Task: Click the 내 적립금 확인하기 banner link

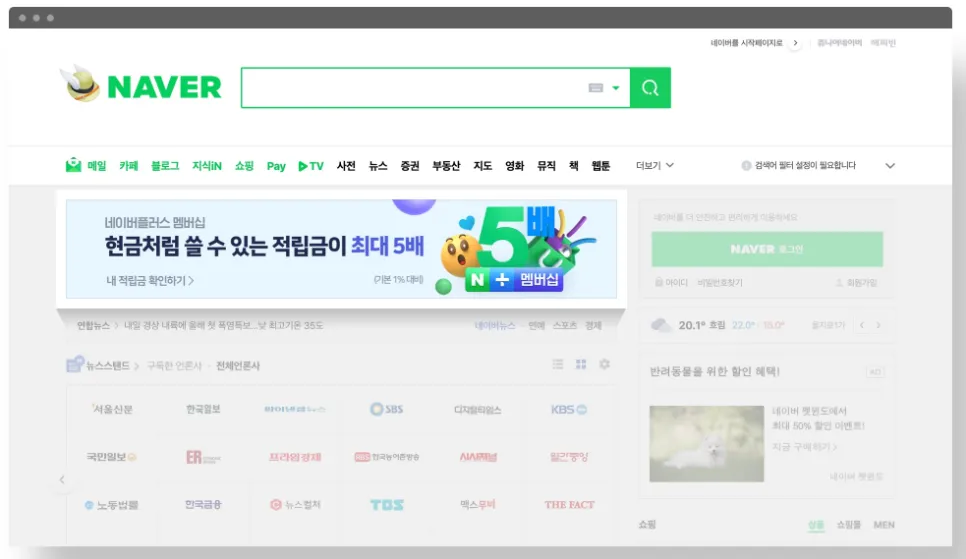Action: pos(150,280)
